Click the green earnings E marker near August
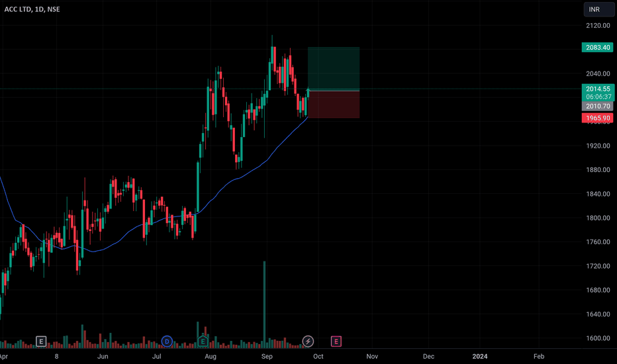 pos(203,341)
